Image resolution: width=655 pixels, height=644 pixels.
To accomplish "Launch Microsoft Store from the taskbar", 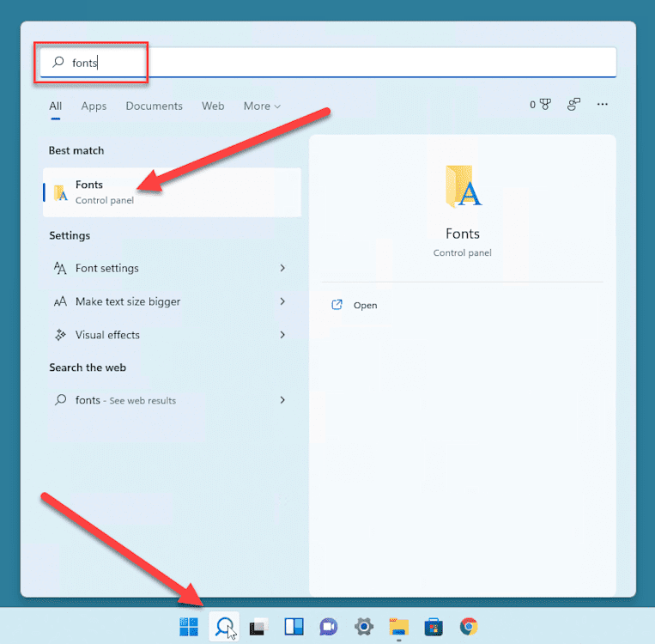I will coord(434,627).
